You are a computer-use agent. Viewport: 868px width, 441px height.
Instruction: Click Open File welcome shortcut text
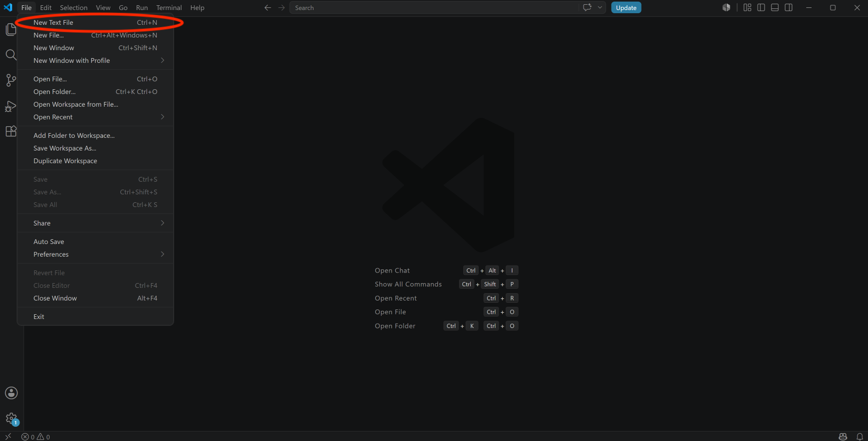coord(390,312)
